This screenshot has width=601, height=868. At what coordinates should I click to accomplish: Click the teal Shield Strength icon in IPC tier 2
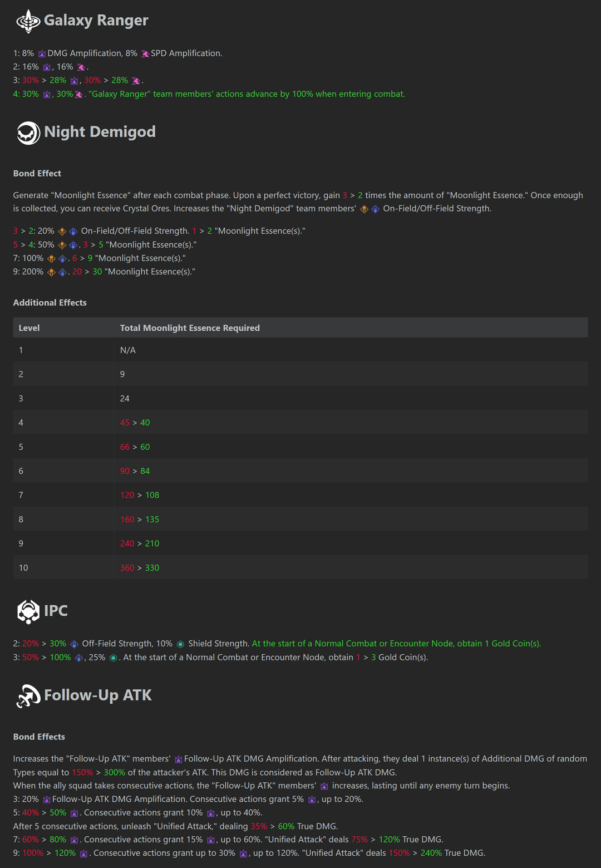click(x=180, y=644)
